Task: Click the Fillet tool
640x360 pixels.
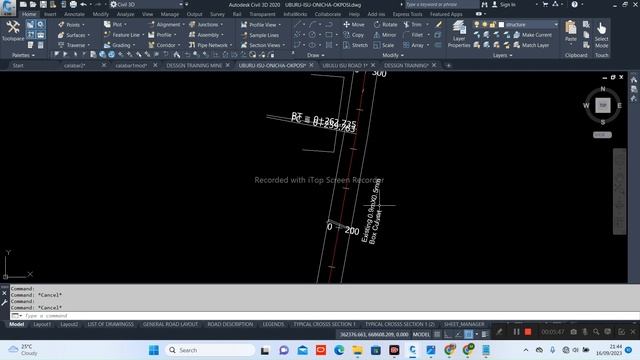Action: click(x=413, y=35)
